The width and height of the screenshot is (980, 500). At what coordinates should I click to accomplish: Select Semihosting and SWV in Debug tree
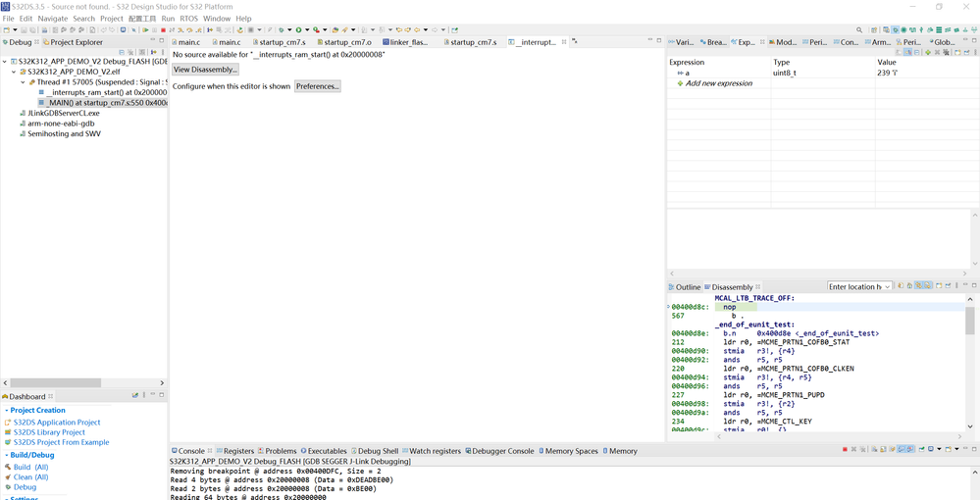[x=60, y=133]
